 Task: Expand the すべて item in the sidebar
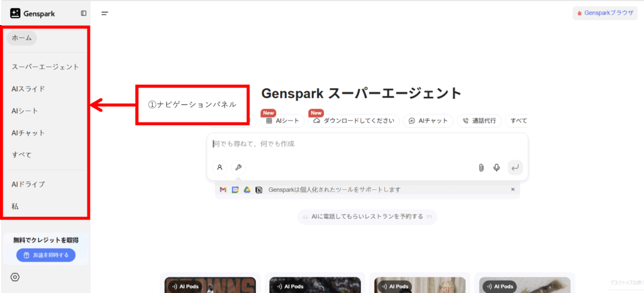(21, 155)
